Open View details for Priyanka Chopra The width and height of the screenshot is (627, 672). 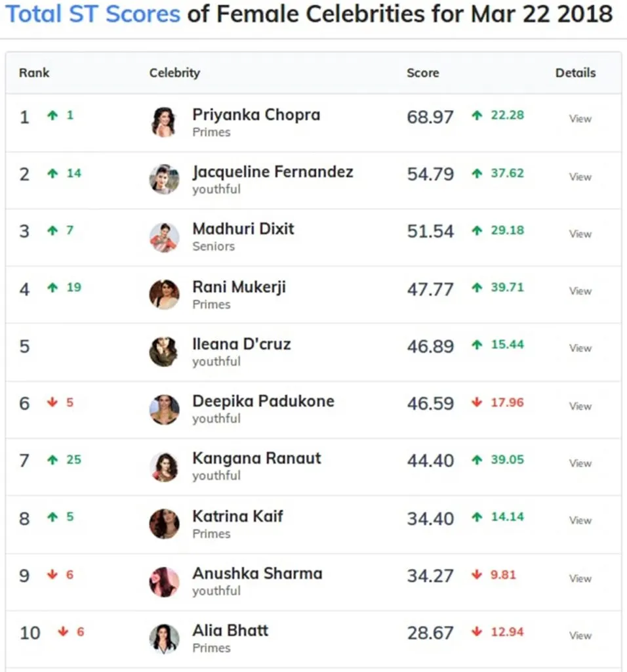tap(580, 119)
